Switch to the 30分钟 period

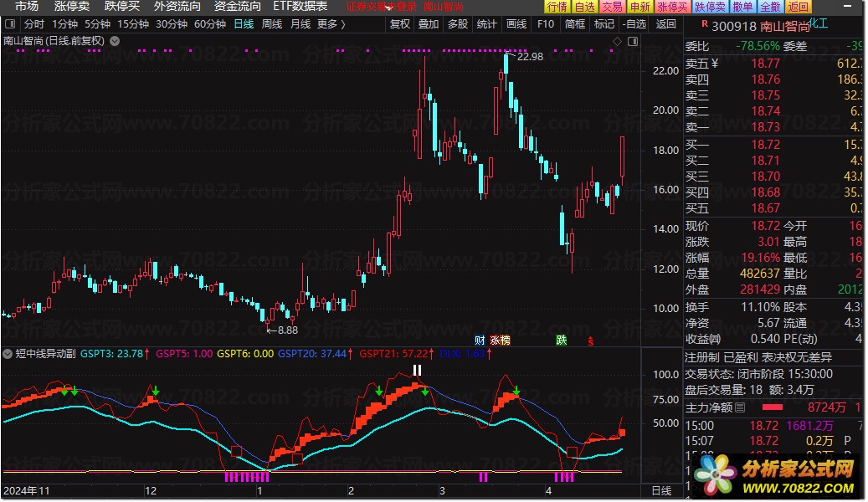pyautogui.click(x=172, y=24)
